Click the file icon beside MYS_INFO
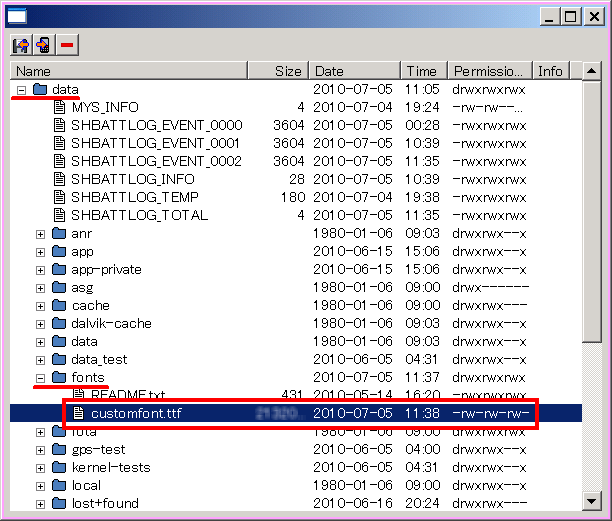The image size is (612, 521). pos(59,107)
